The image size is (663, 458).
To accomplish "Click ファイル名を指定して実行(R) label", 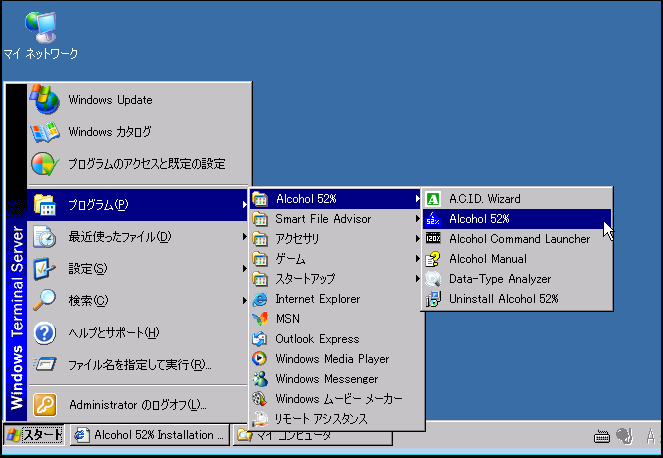I will (140, 364).
